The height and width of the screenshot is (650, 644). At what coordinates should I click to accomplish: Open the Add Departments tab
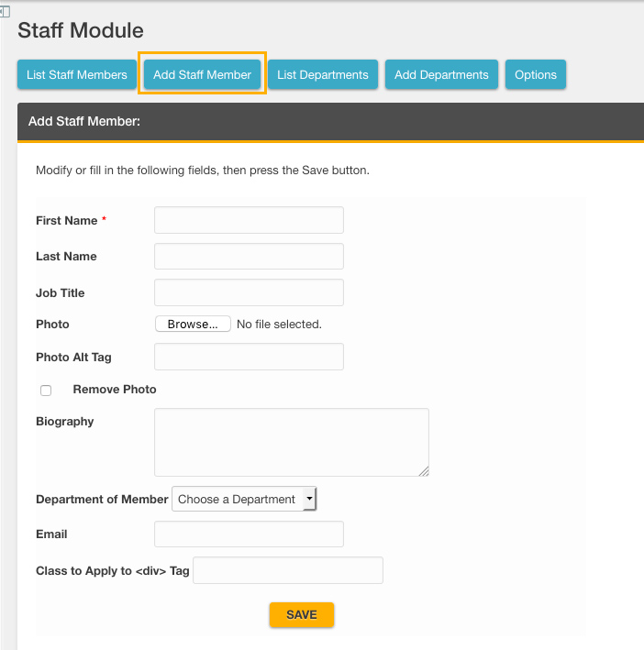(441, 75)
